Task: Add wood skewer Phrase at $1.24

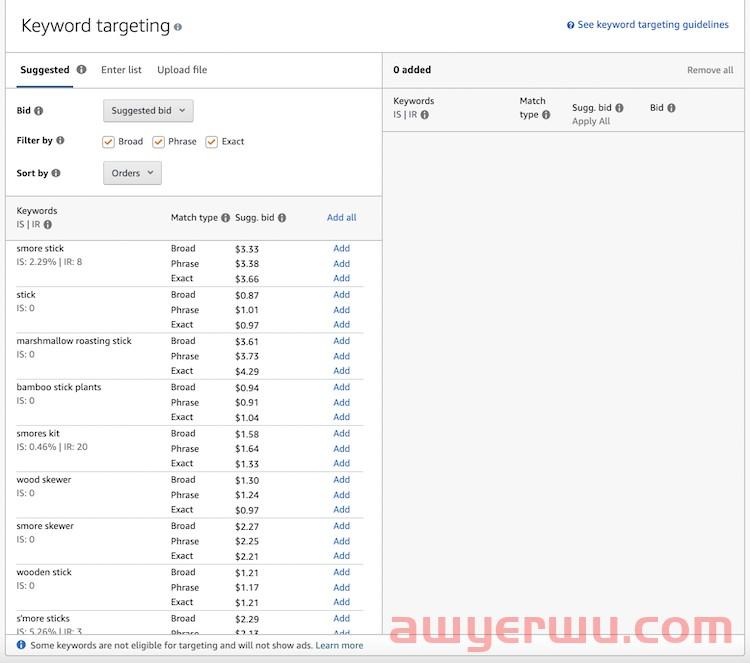Action: (x=342, y=495)
